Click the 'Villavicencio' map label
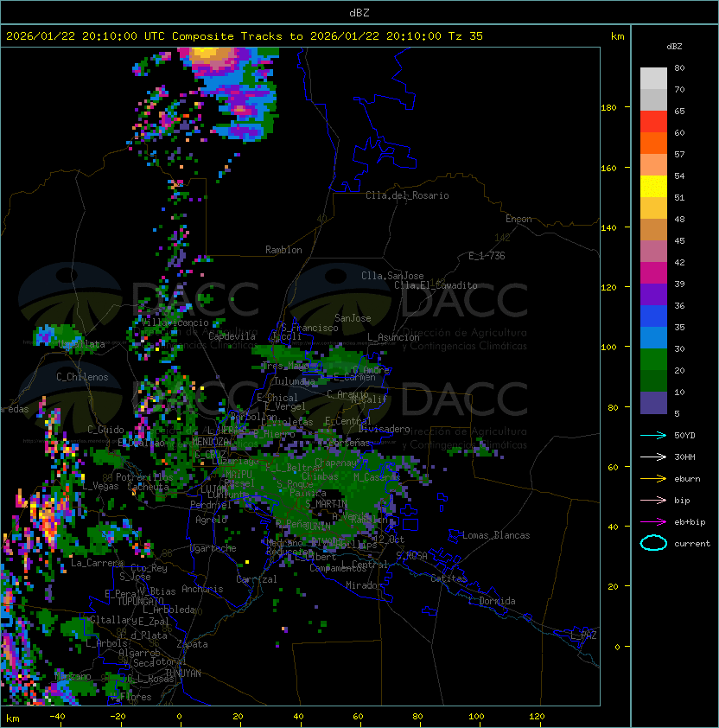This screenshot has width=719, height=728. coord(175,322)
